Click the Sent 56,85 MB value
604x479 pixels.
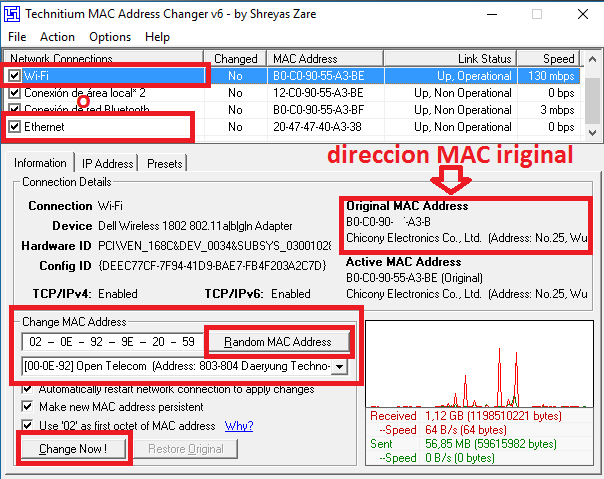point(491,444)
